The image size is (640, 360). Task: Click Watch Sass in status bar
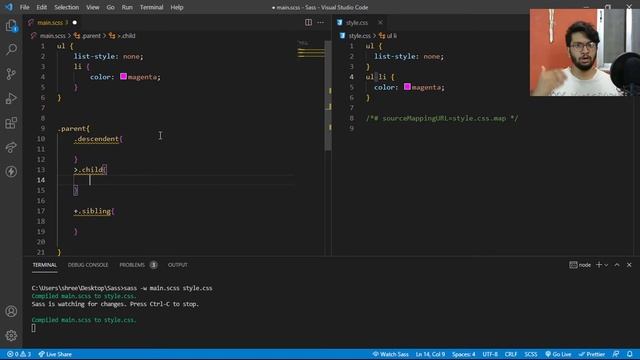tap(391, 354)
